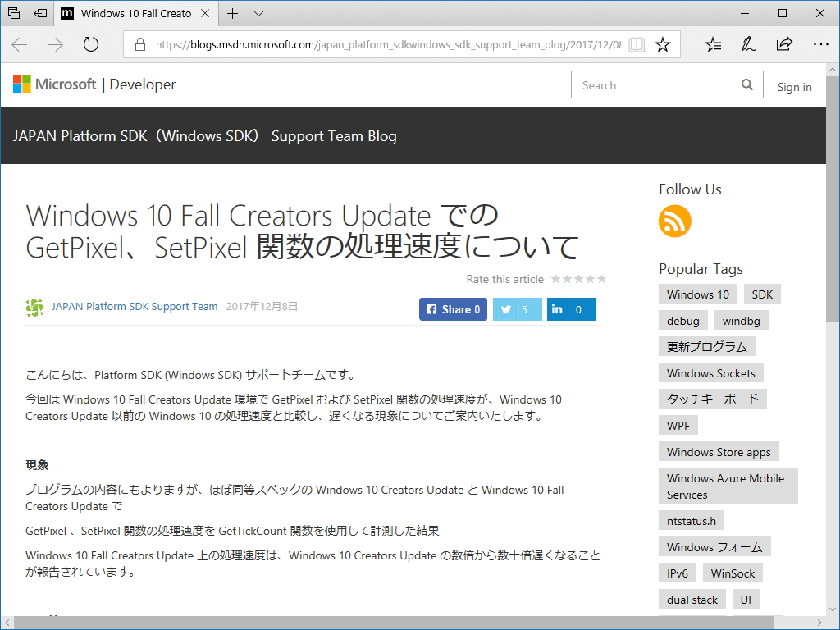This screenshot has width=840, height=630.
Task: Rate this article using the stars
Action: [x=579, y=279]
